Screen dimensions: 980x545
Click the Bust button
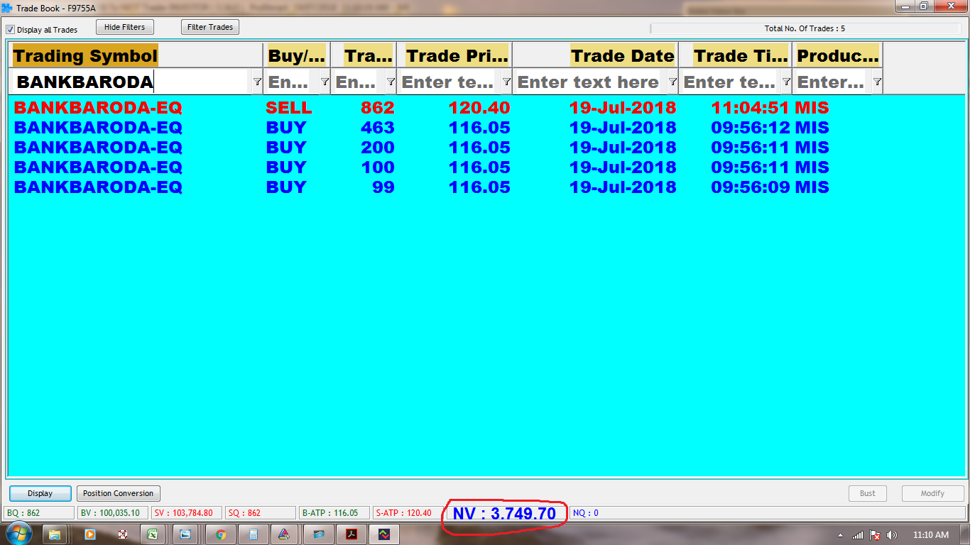tap(868, 493)
